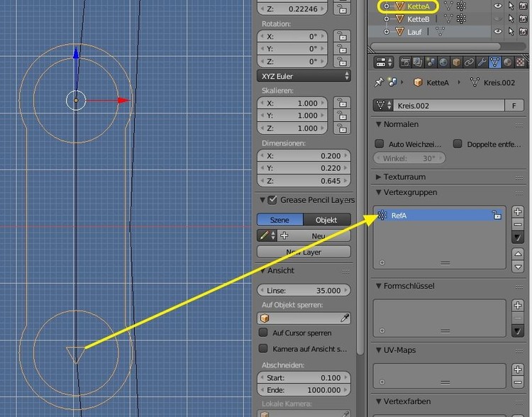Add a new vertex group with plus
This screenshot has height=417, width=532.
pos(518,212)
